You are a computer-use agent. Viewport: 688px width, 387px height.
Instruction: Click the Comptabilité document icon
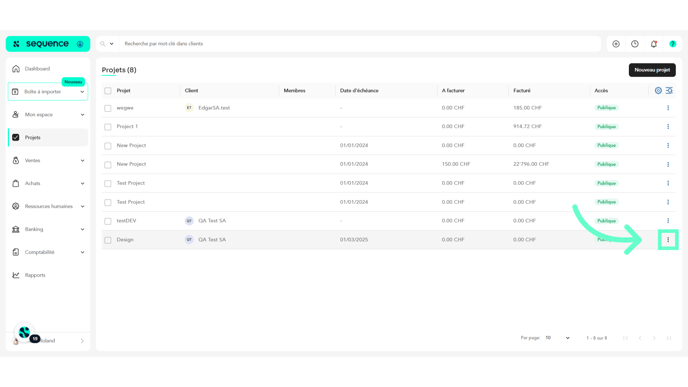(16, 252)
